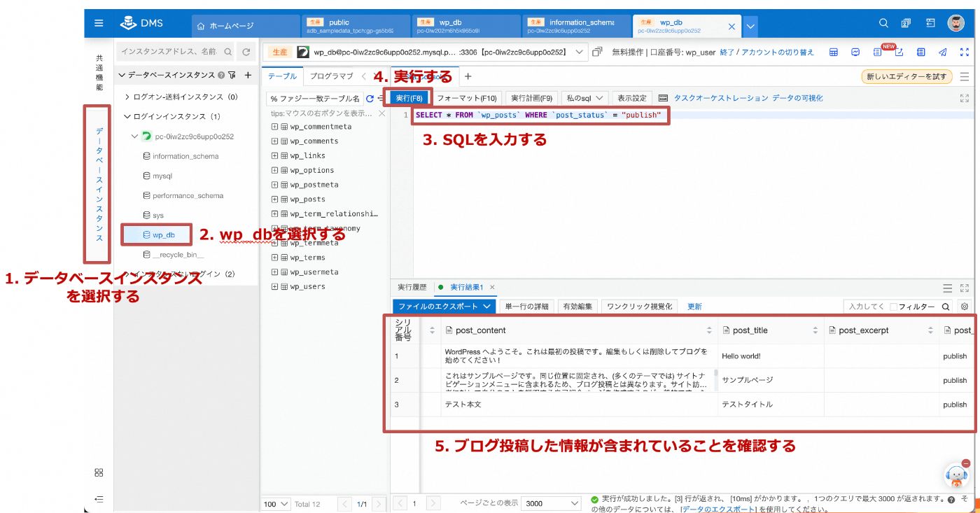Open the instance selector dropdown
The image size is (980, 513).
coord(580,52)
